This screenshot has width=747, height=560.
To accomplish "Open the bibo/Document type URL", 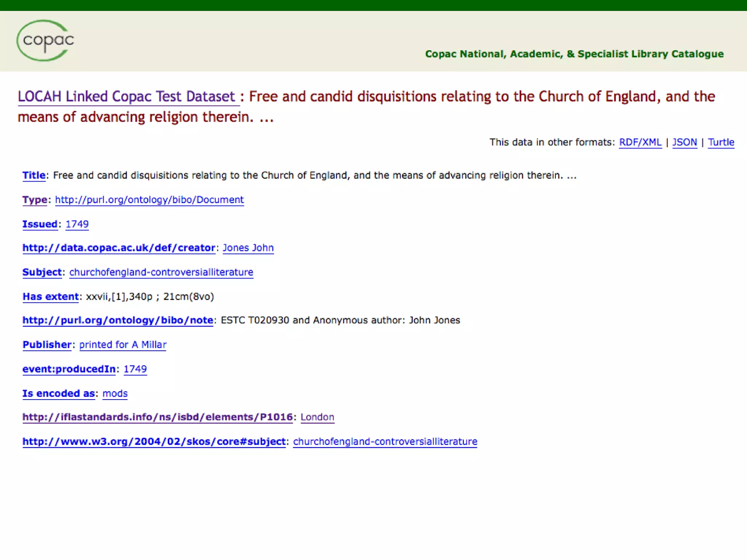I will [x=149, y=200].
